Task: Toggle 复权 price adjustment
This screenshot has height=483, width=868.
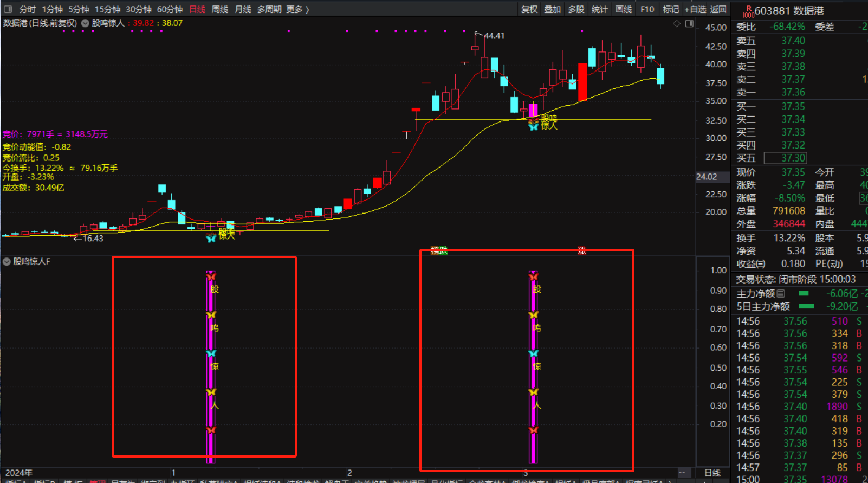Action: point(529,9)
